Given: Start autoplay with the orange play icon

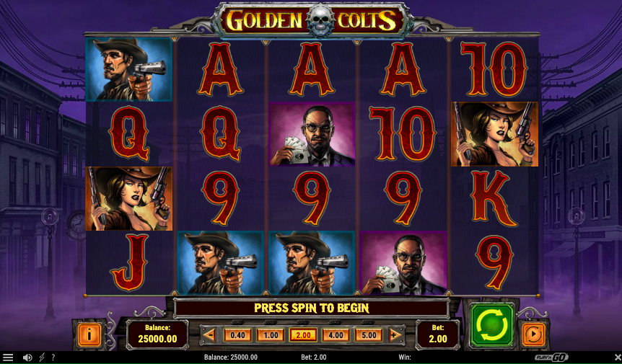Looking at the screenshot, I should (533, 334).
